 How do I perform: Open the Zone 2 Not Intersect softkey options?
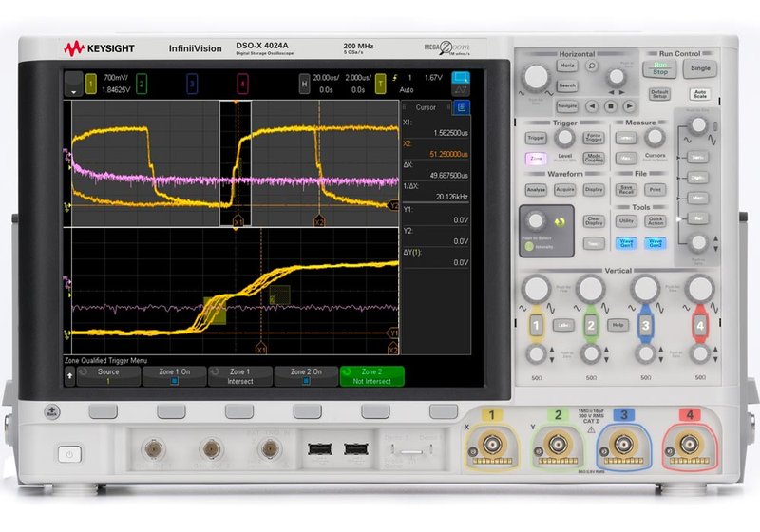point(371,376)
